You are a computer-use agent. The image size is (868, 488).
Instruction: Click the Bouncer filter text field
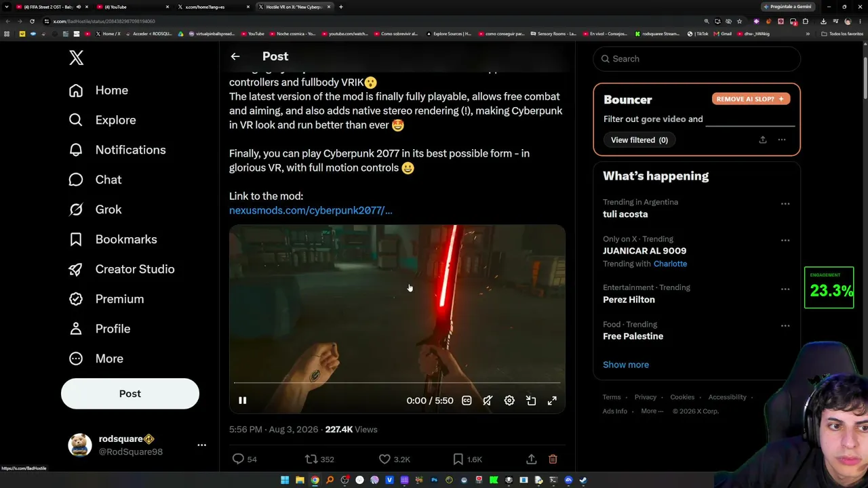pos(750,119)
